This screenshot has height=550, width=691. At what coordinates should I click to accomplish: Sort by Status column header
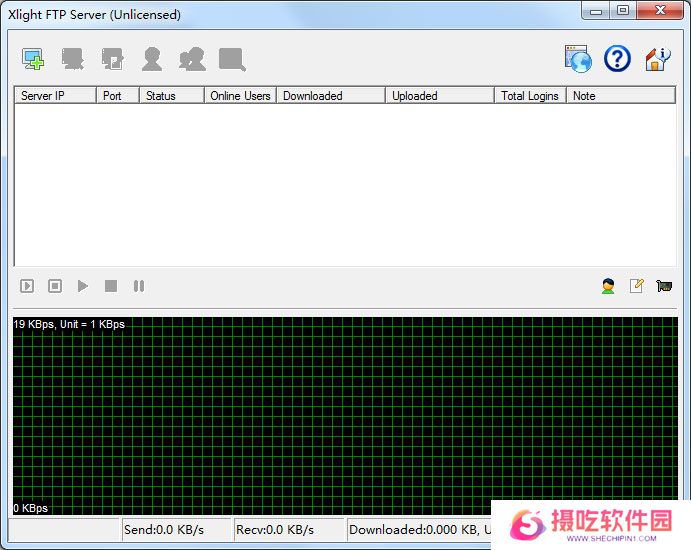click(172, 96)
